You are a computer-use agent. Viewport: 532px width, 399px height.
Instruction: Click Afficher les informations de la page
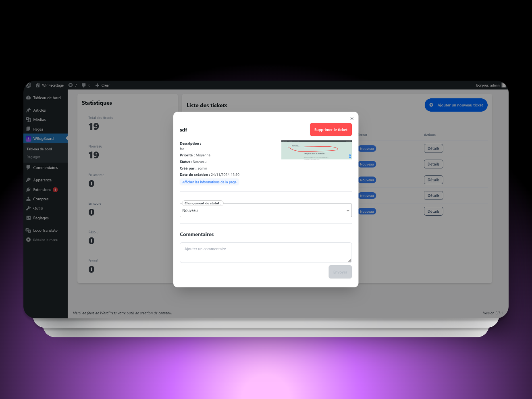click(x=210, y=182)
